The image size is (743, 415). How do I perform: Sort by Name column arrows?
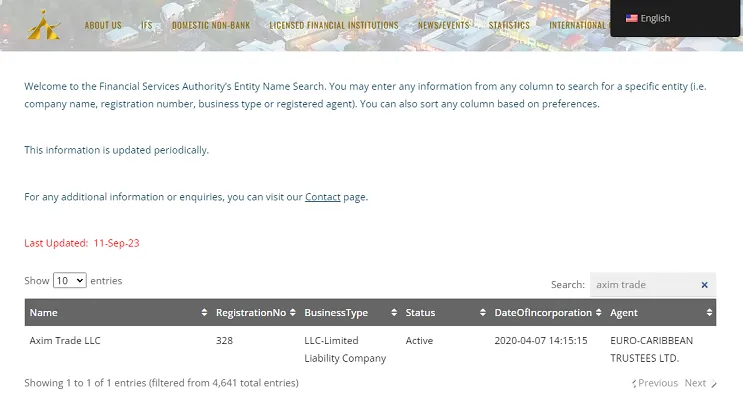(x=204, y=312)
